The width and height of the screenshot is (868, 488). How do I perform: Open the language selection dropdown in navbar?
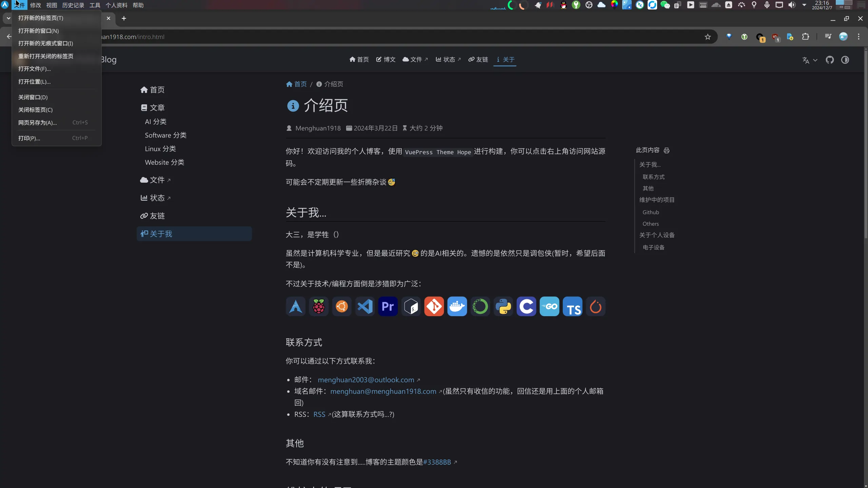pos(810,60)
